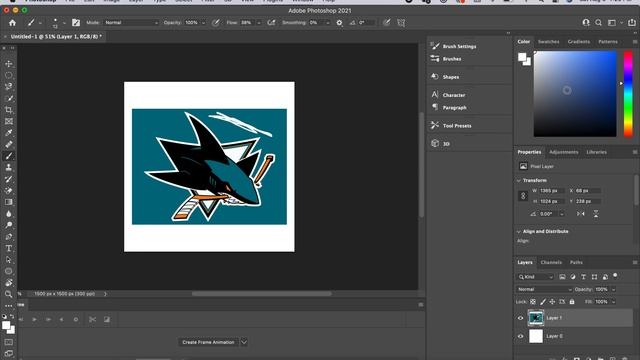Select the Blur tool
Image resolution: width=640 pixels, height=360 pixels.
[9, 213]
